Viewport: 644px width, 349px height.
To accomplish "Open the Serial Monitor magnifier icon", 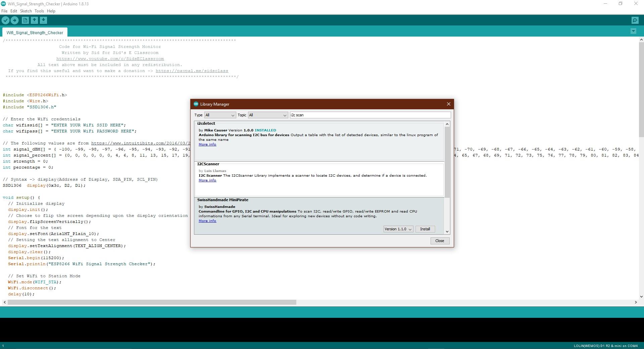I will [635, 20].
